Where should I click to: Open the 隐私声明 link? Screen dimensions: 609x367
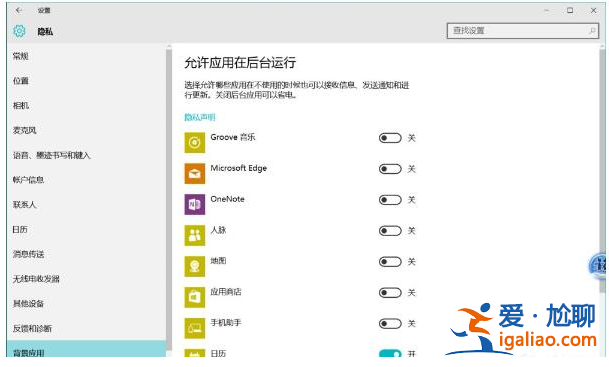pyautogui.click(x=200, y=117)
